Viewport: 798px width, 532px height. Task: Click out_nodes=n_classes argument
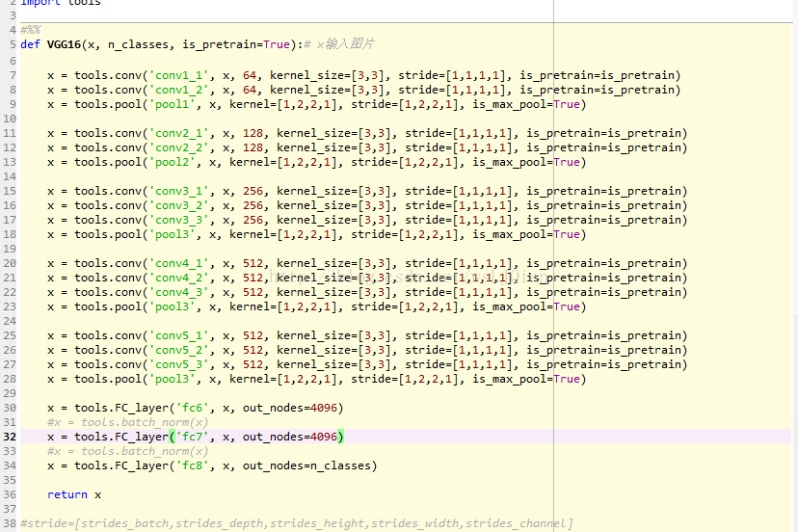coord(306,465)
